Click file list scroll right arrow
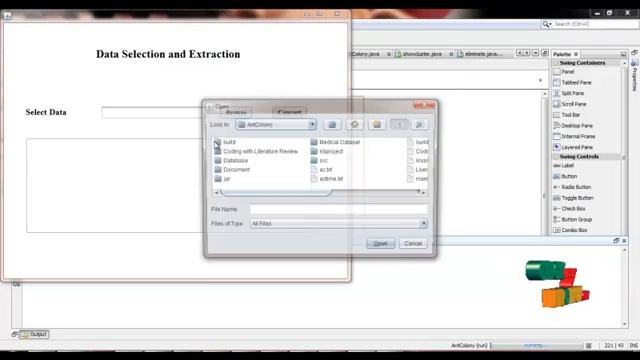The width and height of the screenshot is (640, 360). point(423,192)
